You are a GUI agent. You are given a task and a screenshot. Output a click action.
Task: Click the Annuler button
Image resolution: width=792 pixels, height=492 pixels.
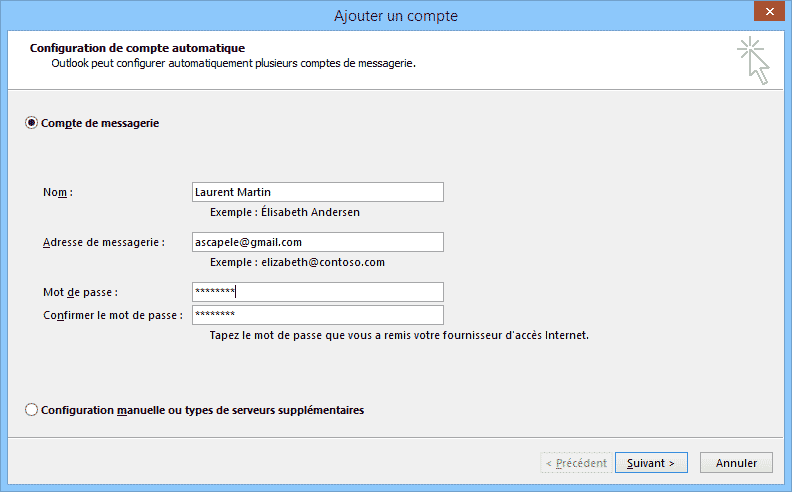[736, 463]
